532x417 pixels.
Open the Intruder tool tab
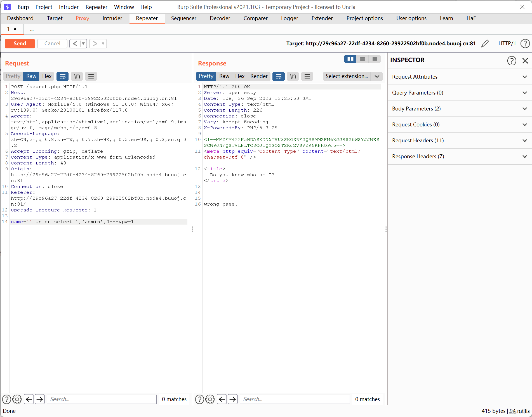(112, 18)
